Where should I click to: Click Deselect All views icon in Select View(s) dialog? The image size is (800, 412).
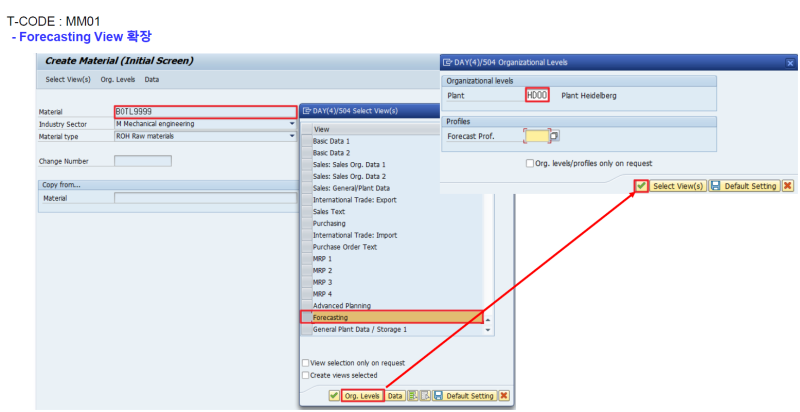pyautogui.click(x=425, y=396)
